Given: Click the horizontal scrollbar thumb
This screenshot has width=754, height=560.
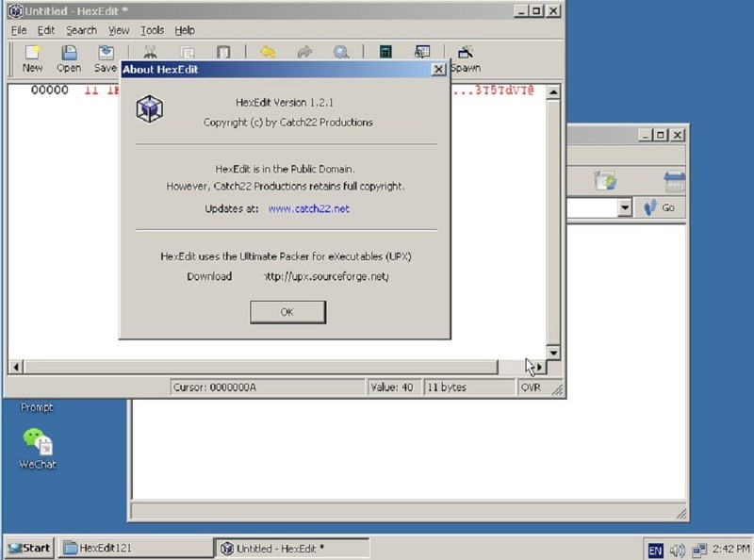Looking at the screenshot, I should tap(261, 367).
